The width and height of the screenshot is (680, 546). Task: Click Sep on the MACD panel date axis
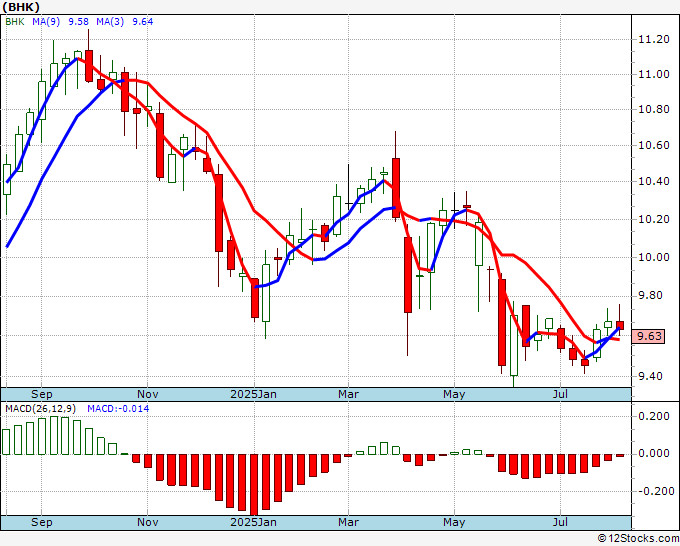pos(42,522)
